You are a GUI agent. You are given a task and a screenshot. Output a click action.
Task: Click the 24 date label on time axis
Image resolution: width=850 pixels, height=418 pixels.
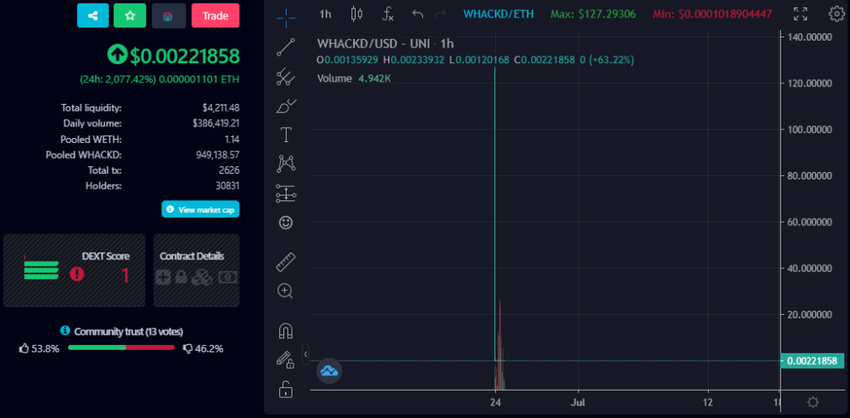click(495, 402)
